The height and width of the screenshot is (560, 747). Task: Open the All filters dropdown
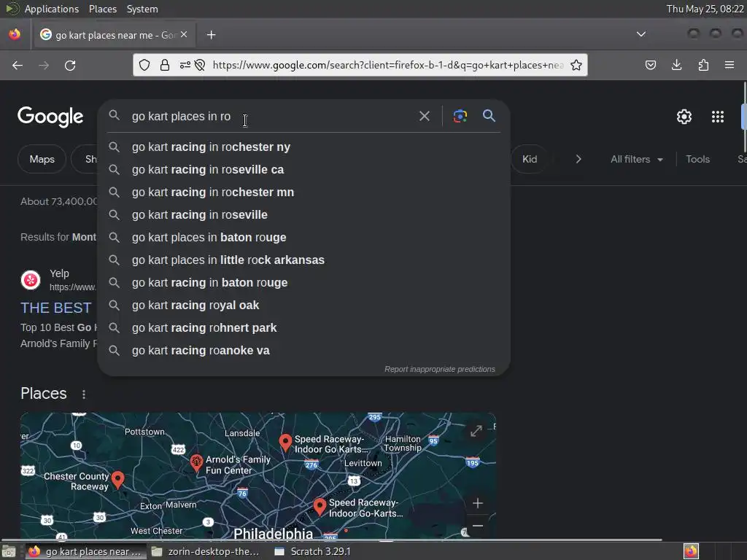(x=636, y=160)
